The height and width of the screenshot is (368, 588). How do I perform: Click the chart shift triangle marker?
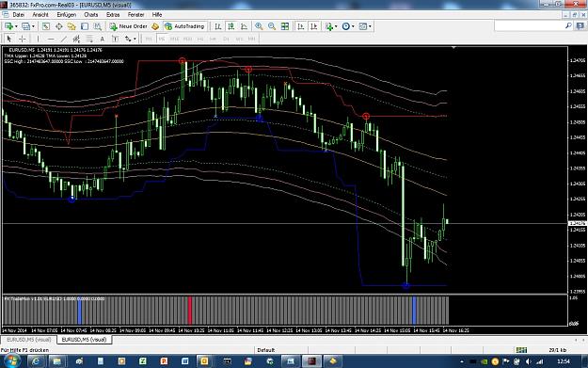pos(453,48)
